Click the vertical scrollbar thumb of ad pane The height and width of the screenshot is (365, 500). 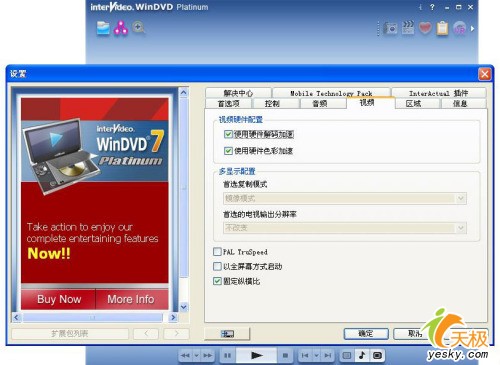(x=184, y=188)
